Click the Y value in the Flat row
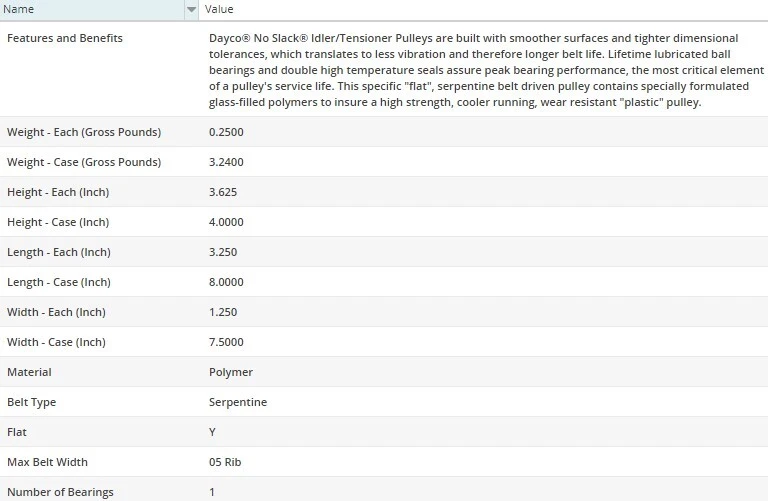Viewport: 768px width, 501px height. (x=212, y=432)
